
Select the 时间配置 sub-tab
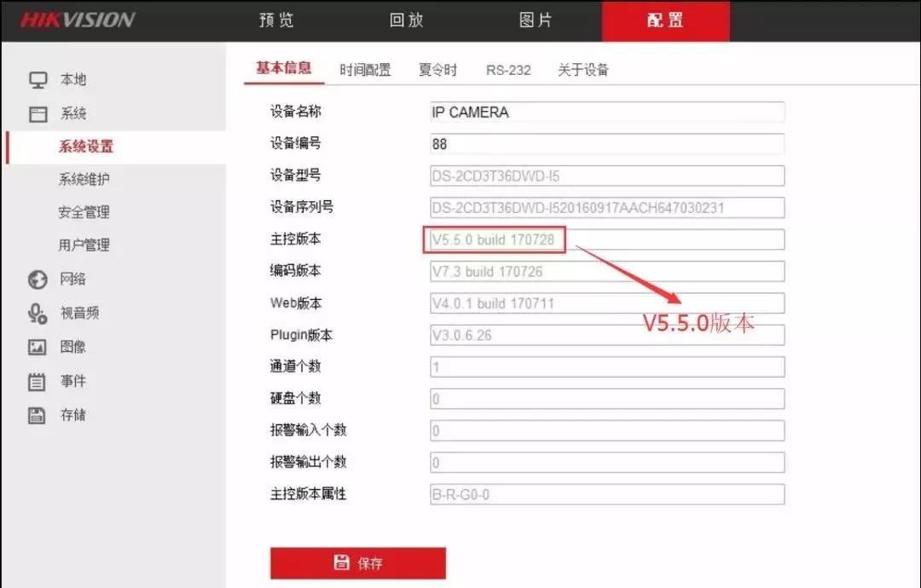[x=365, y=70]
